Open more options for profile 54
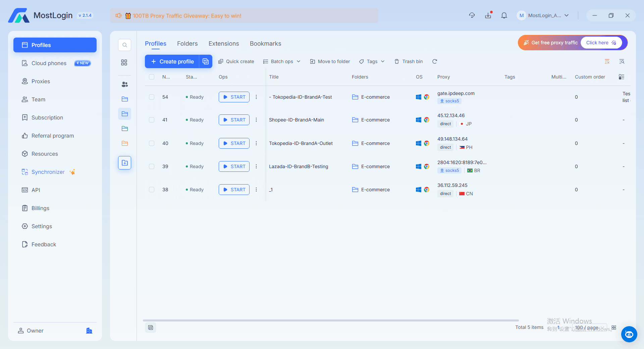 point(256,97)
